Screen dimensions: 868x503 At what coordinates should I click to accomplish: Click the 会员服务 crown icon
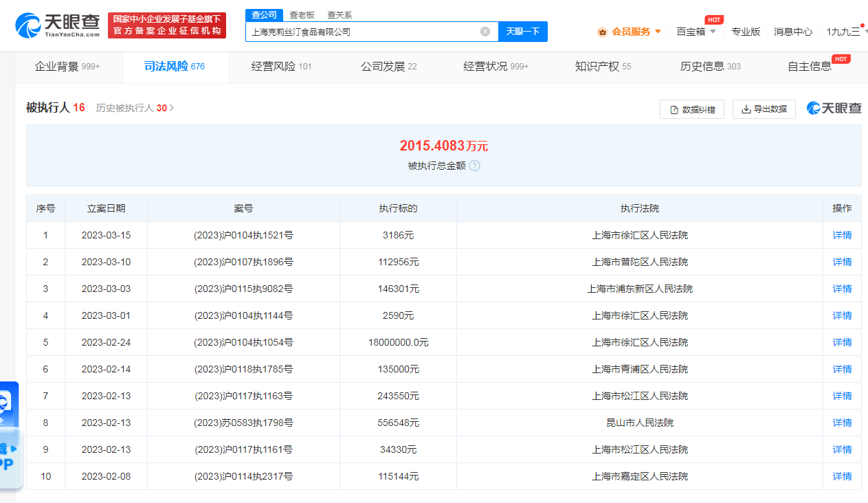tap(603, 32)
